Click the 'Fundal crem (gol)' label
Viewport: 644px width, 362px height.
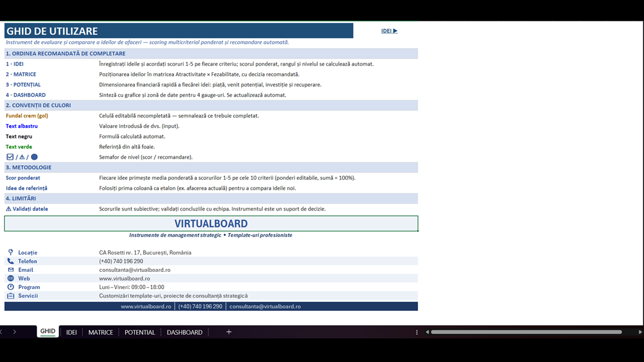pyautogui.click(x=27, y=116)
